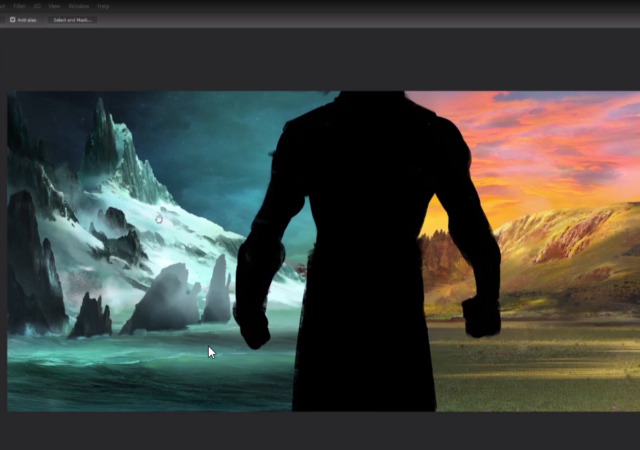Toggle the Anti-alias checkbox
640x450 pixels.
13,19
